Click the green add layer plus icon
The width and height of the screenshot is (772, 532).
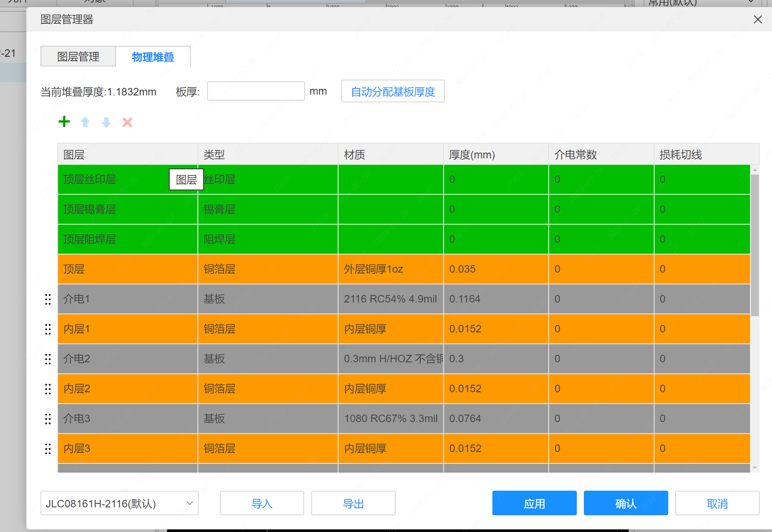pos(64,122)
